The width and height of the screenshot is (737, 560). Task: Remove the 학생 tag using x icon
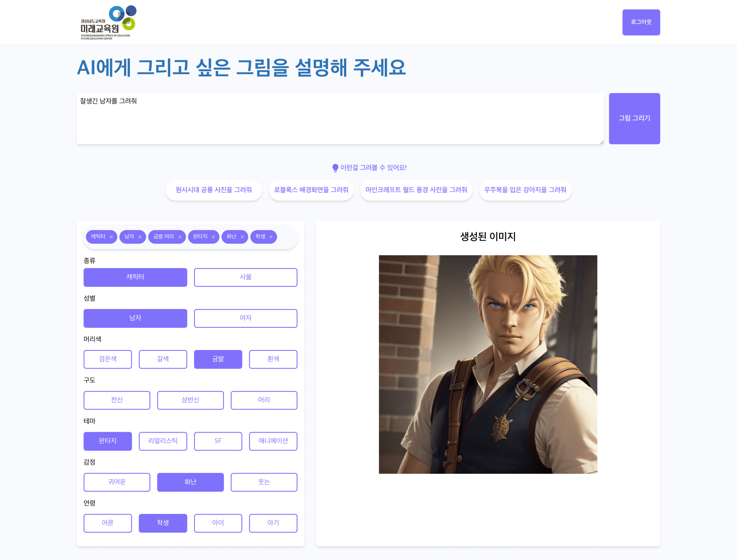(271, 237)
